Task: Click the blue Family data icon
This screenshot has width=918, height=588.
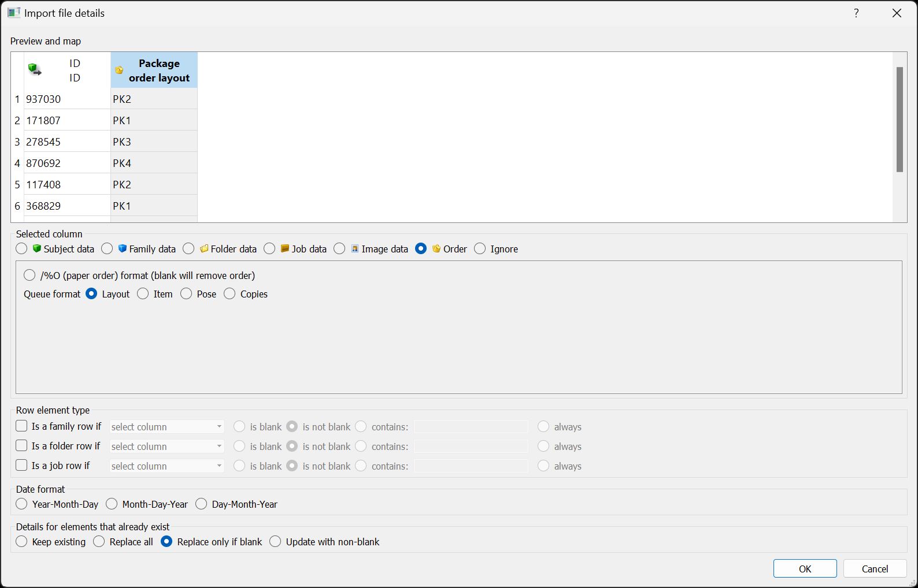Action: tap(123, 248)
